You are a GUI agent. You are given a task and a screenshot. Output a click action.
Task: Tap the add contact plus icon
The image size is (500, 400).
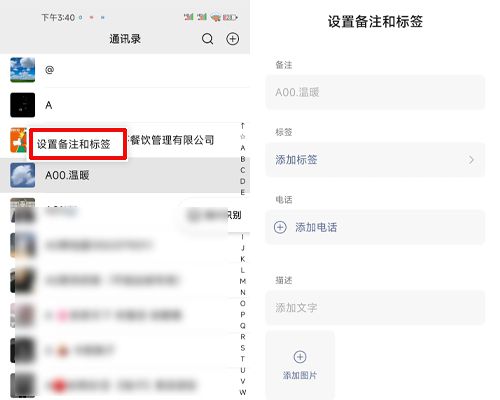[233, 39]
